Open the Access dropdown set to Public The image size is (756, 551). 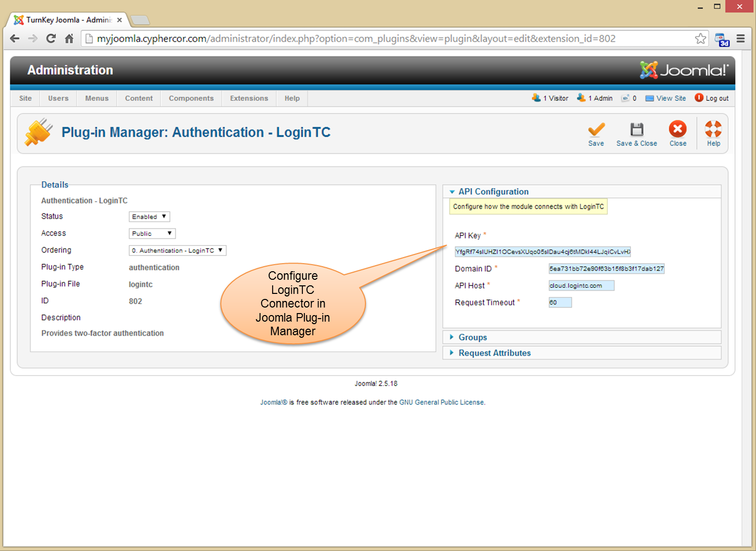152,233
